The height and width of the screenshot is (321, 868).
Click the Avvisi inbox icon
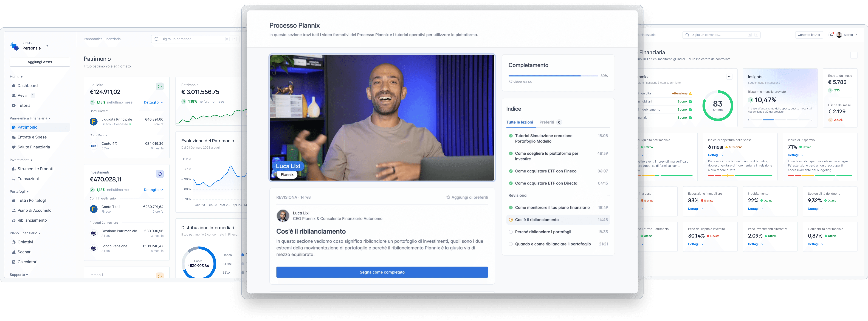click(14, 96)
